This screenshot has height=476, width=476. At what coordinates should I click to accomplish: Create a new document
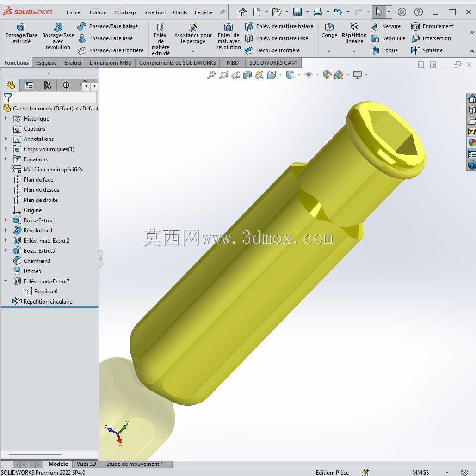tap(257, 12)
